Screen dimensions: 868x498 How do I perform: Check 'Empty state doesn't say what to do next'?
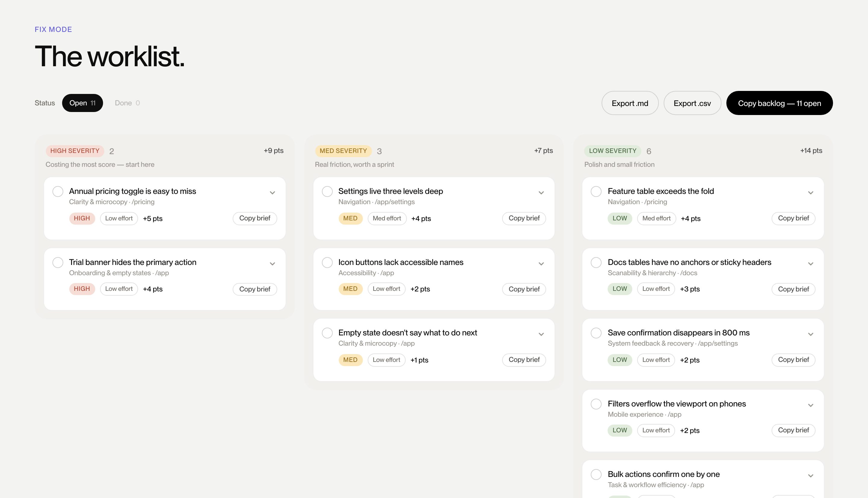[327, 333]
